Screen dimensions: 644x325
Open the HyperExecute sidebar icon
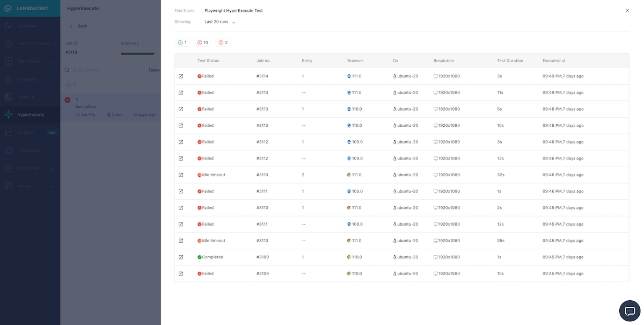tap(8, 114)
